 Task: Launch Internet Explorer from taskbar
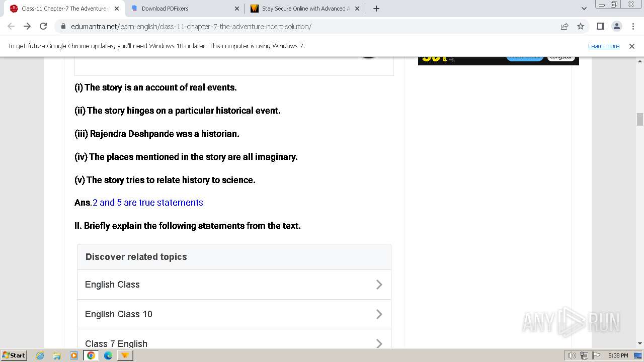pyautogui.click(x=40, y=355)
